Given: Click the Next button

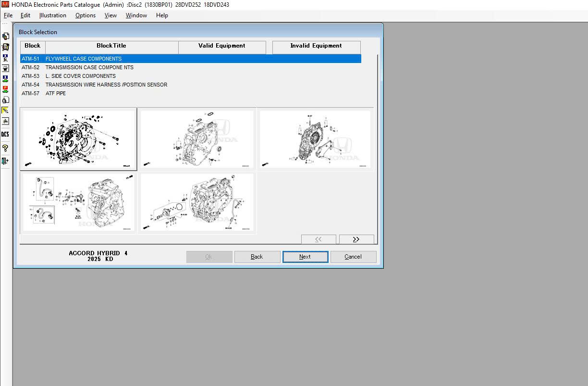Looking at the screenshot, I should click(305, 257).
